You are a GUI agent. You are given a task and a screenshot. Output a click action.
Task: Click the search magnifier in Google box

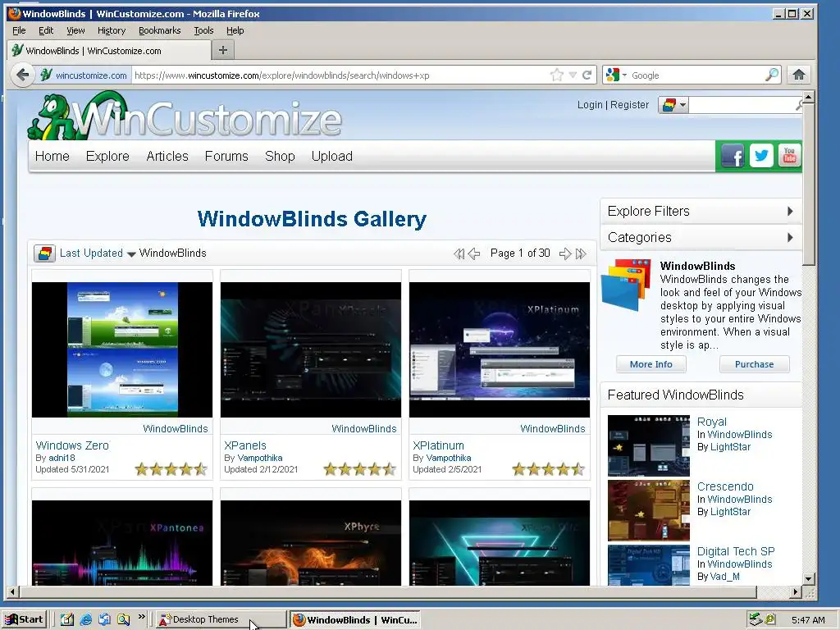click(x=772, y=75)
